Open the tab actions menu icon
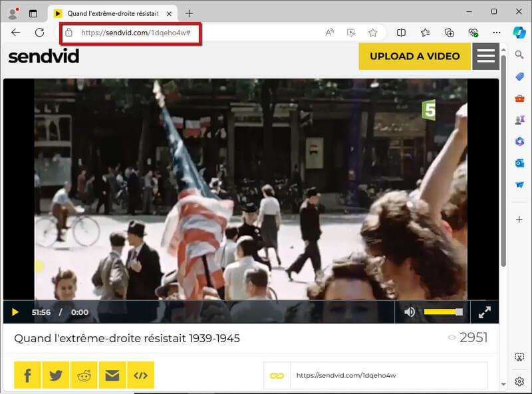The image size is (532, 394). pos(33,13)
